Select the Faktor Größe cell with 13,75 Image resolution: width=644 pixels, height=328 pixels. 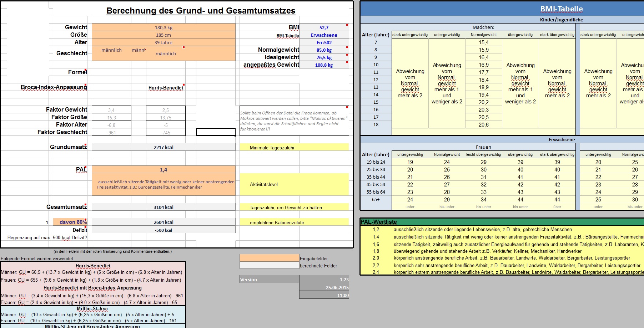coord(166,117)
